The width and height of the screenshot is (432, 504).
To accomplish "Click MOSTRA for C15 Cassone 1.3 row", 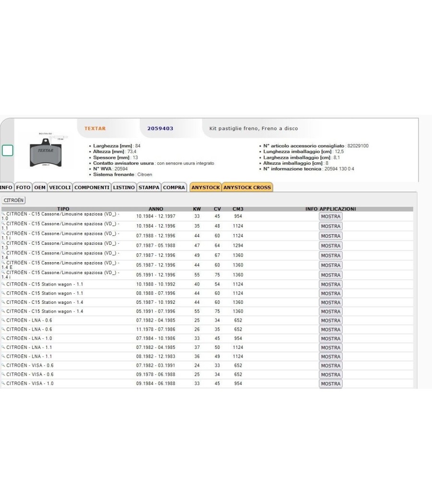I will 330,246.
